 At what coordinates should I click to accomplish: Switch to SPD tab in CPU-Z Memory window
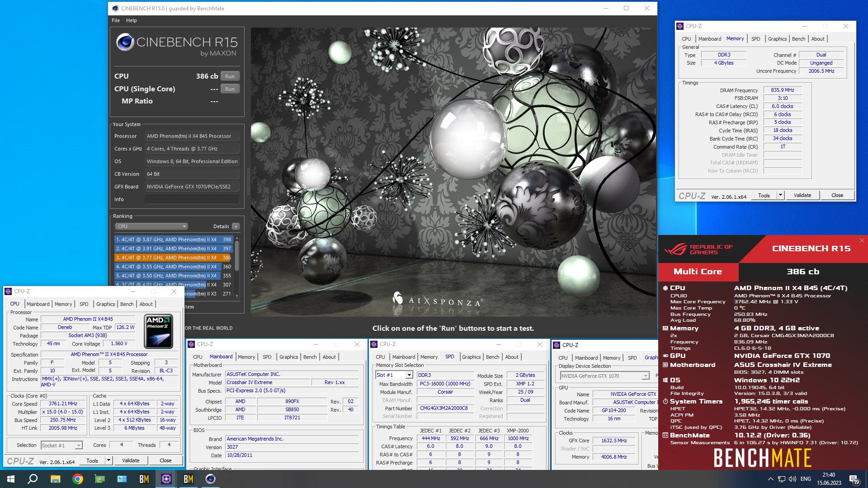point(755,39)
